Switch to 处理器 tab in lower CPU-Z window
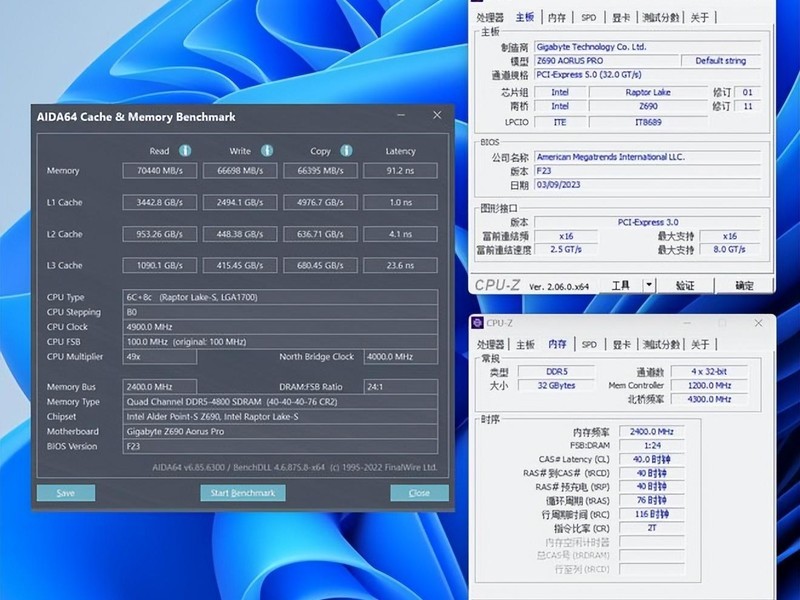 (490, 344)
